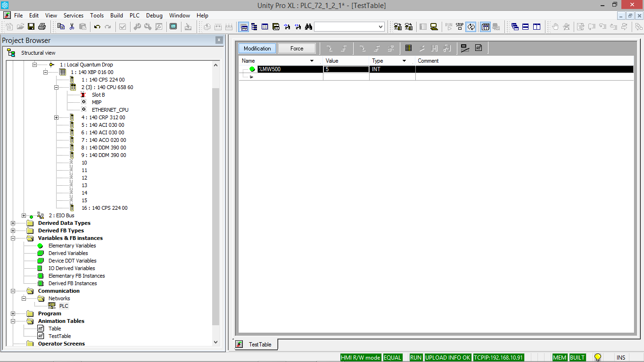The image size is (644, 362).
Task: Click the STOP PLC icon
Action: point(460,26)
